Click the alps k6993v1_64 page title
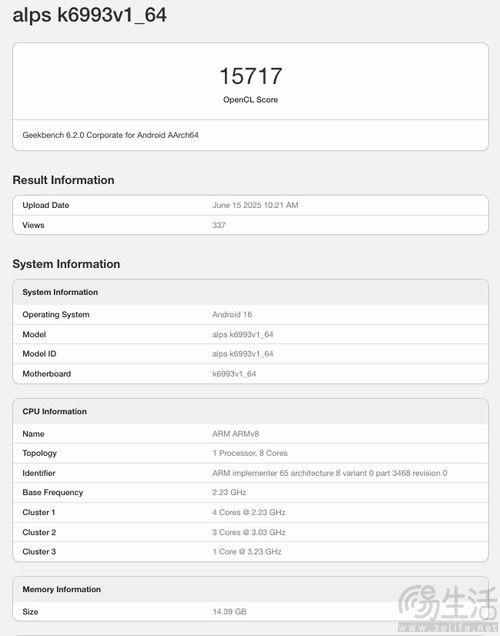 click(x=89, y=15)
